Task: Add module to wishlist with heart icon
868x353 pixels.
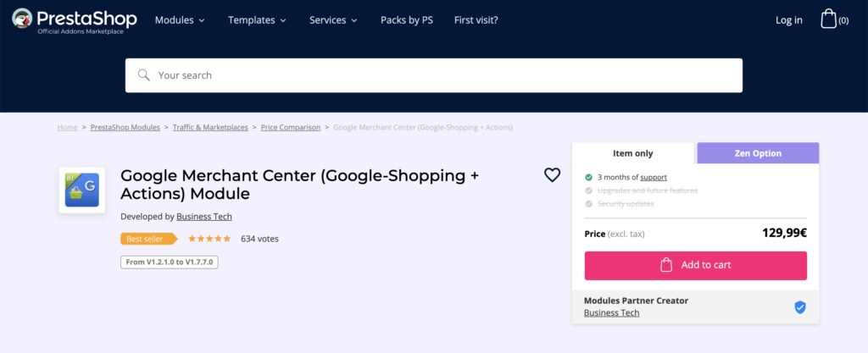Action: 552,175
